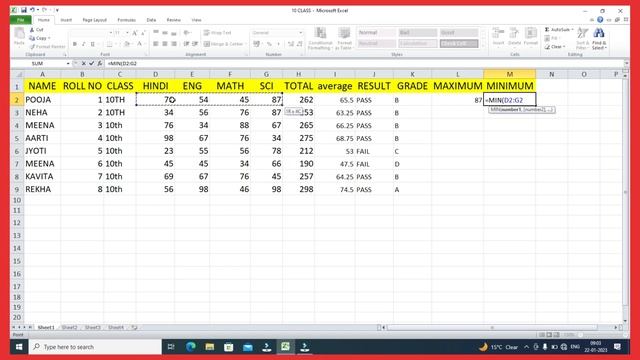Apply the Bad cell style
Viewport: 640px width, 360px height.
tap(418, 33)
